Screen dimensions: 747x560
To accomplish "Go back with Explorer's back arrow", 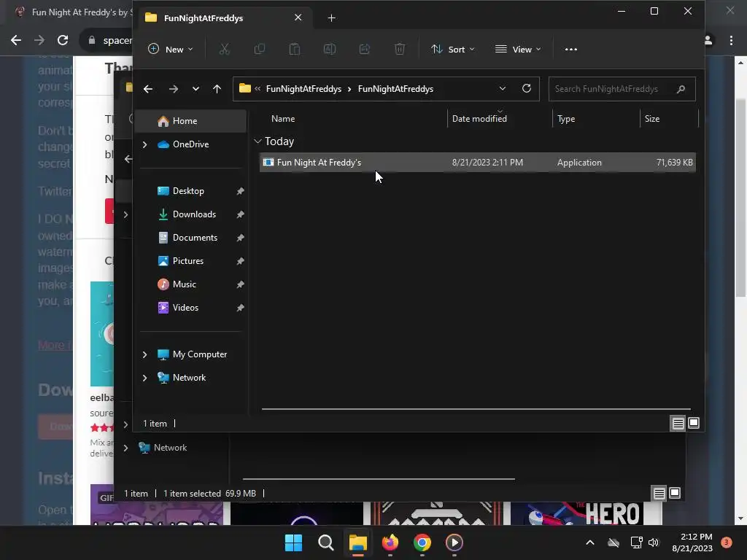I will coord(148,89).
